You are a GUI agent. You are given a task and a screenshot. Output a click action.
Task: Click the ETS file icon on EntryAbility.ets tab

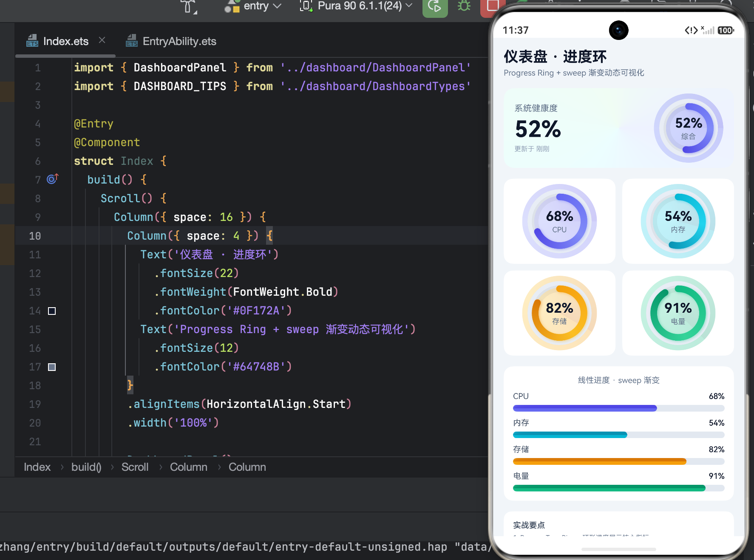pos(132,41)
